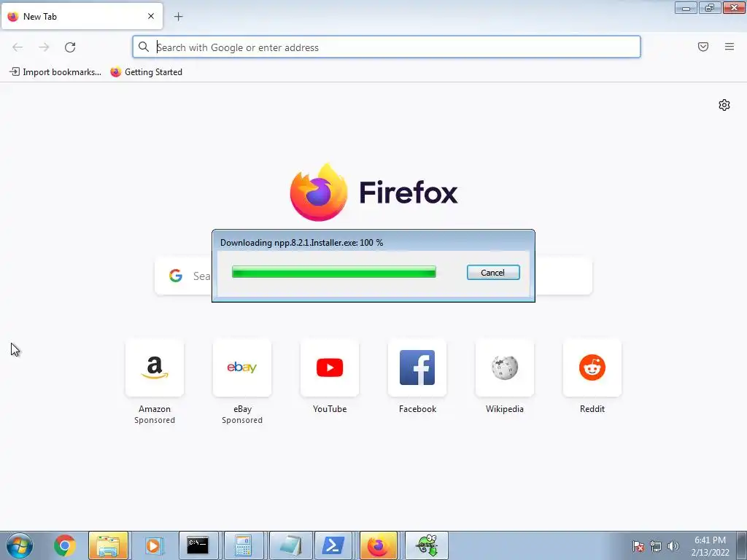Cancel the npp installer download
This screenshot has width=747, height=560.
[493, 273]
